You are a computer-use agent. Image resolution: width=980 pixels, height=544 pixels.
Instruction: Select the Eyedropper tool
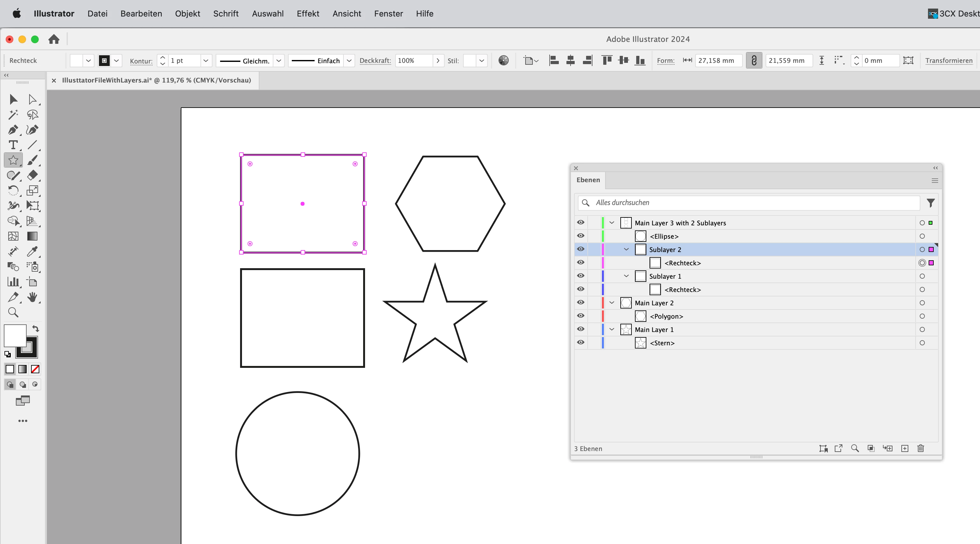(32, 252)
